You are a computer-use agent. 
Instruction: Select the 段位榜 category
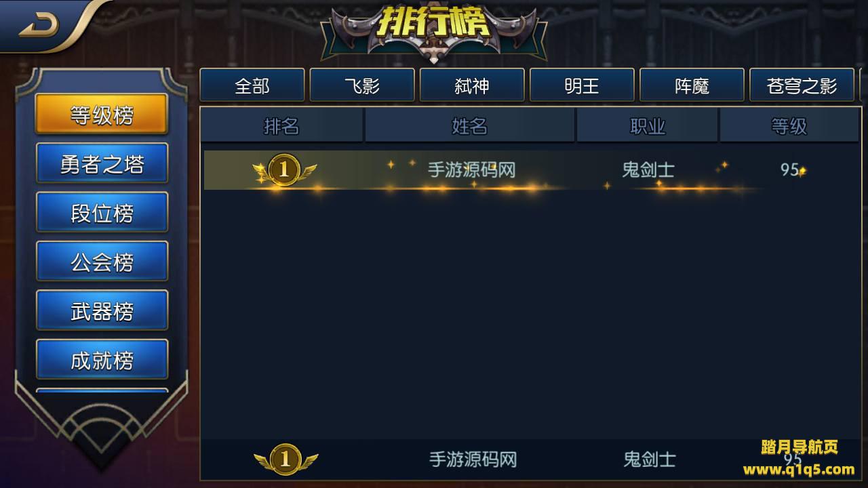[x=102, y=213]
